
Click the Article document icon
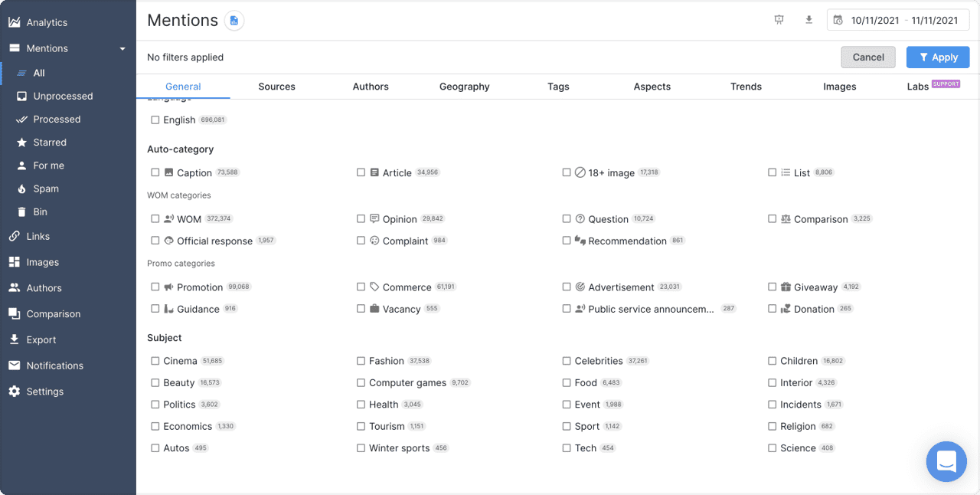click(374, 172)
